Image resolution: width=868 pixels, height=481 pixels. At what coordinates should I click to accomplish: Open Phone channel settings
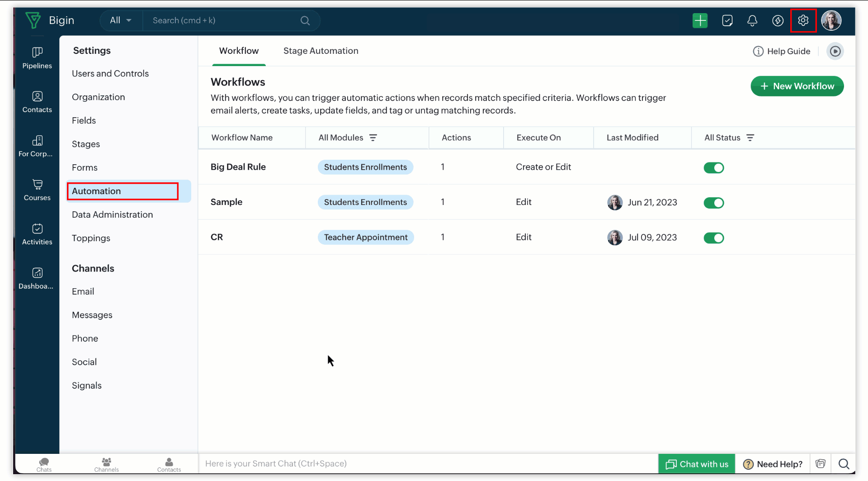(x=85, y=338)
